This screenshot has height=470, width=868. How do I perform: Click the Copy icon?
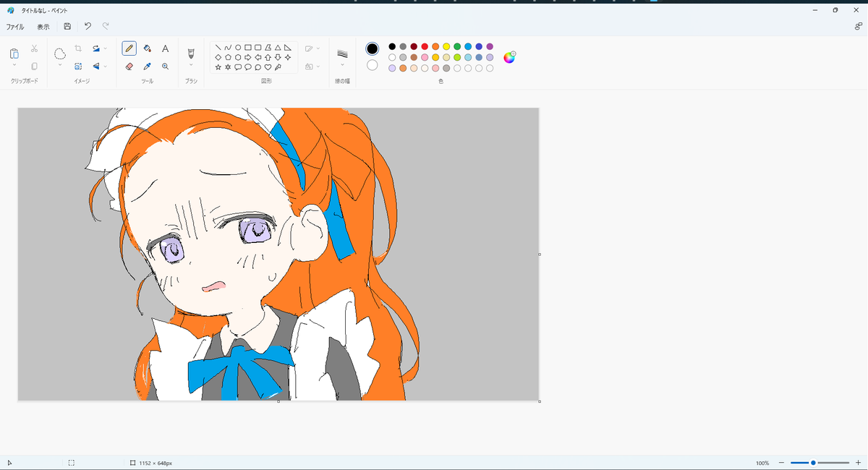coord(34,66)
